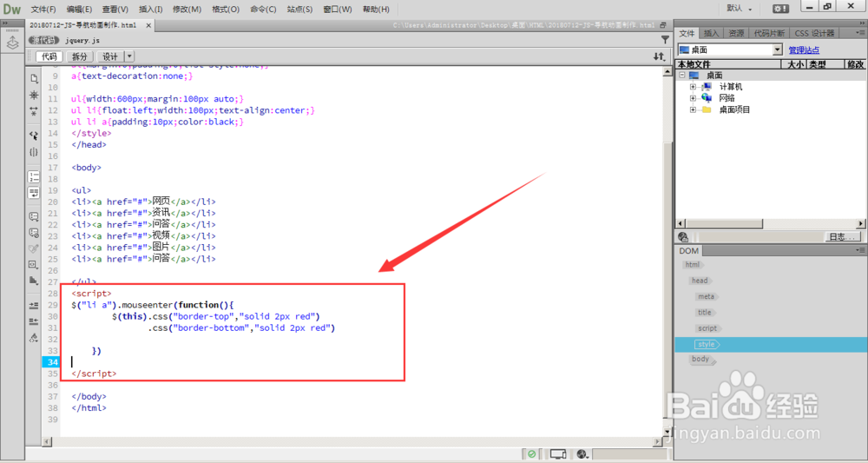The width and height of the screenshot is (868, 463).
Task: Click the filter related files funnel icon
Action: pos(665,40)
